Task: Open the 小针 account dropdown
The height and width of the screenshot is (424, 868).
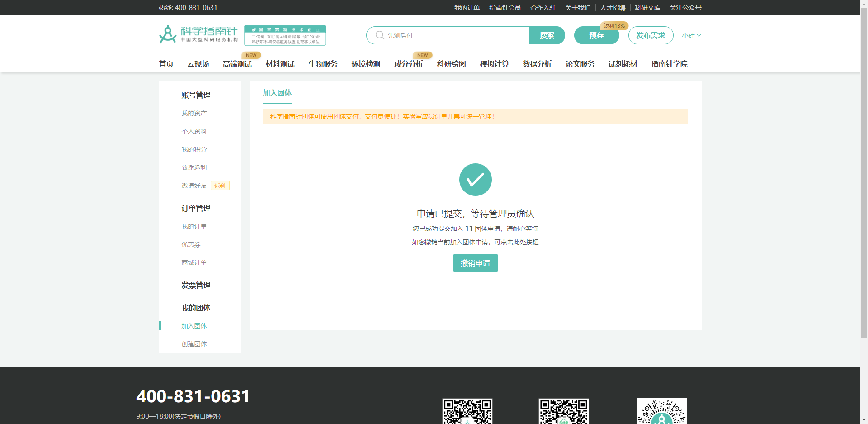Action: tap(691, 35)
